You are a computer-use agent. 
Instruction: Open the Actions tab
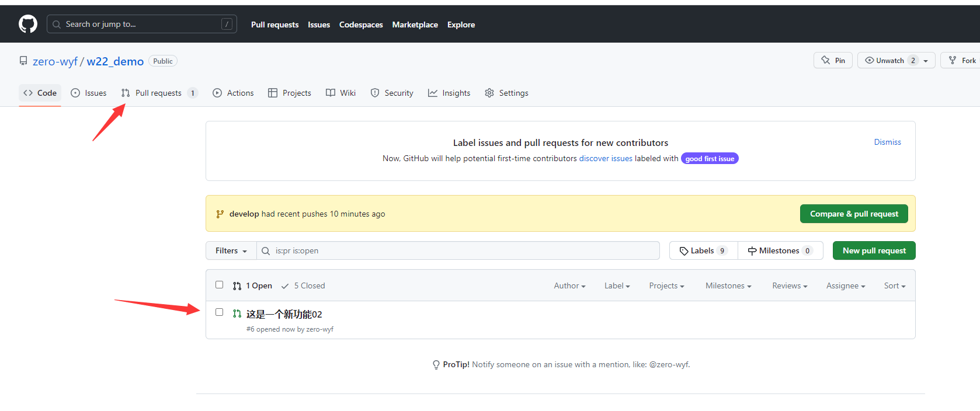pos(233,93)
